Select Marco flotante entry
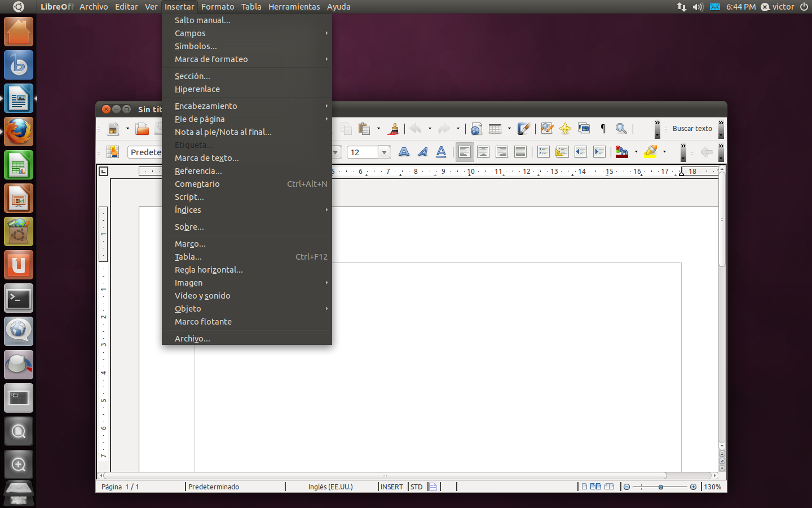This screenshot has width=812, height=508. tap(247, 322)
